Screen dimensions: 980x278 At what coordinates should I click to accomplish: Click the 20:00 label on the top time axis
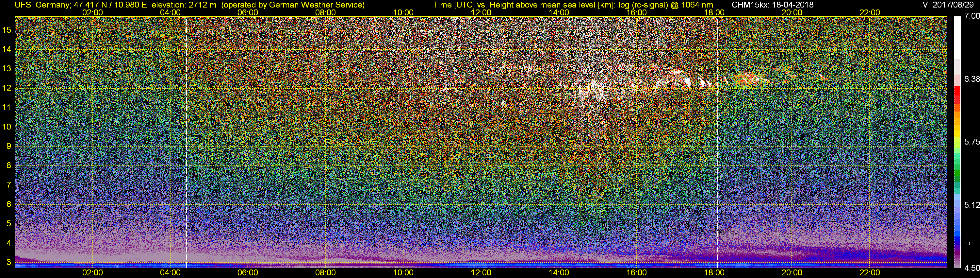(x=792, y=12)
